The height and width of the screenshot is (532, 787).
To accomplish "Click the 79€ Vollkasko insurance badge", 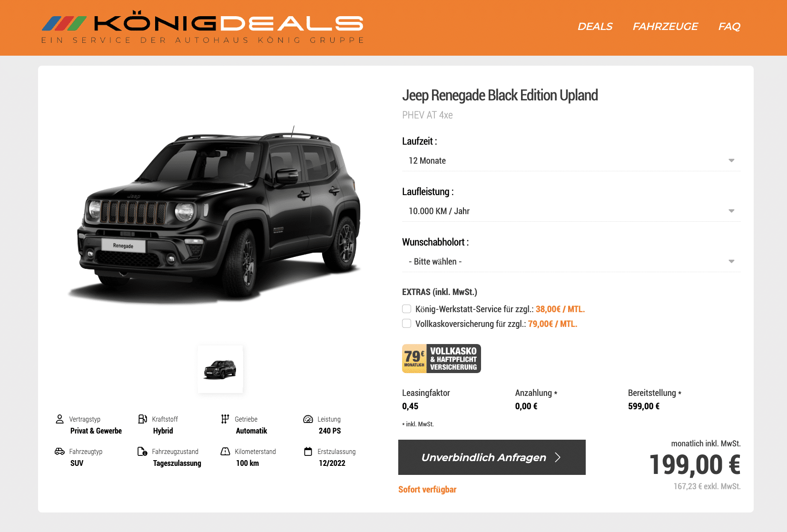I will click(x=441, y=358).
